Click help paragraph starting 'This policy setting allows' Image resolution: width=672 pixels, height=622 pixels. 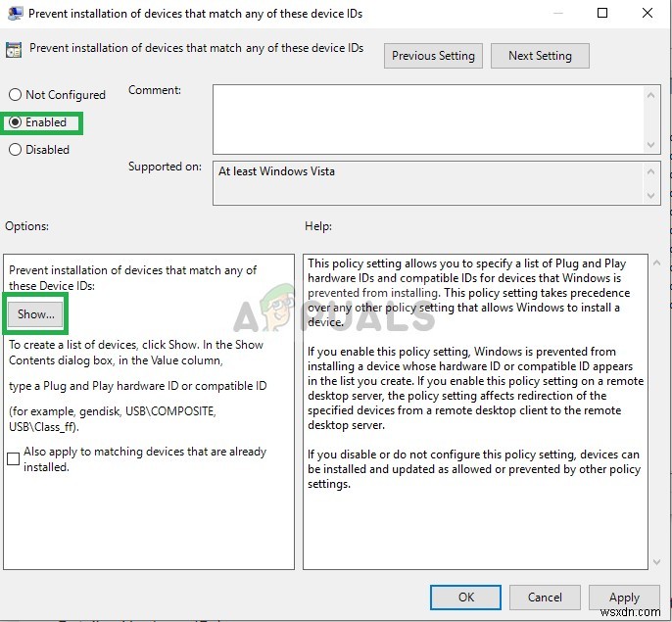pyautogui.click(x=469, y=293)
